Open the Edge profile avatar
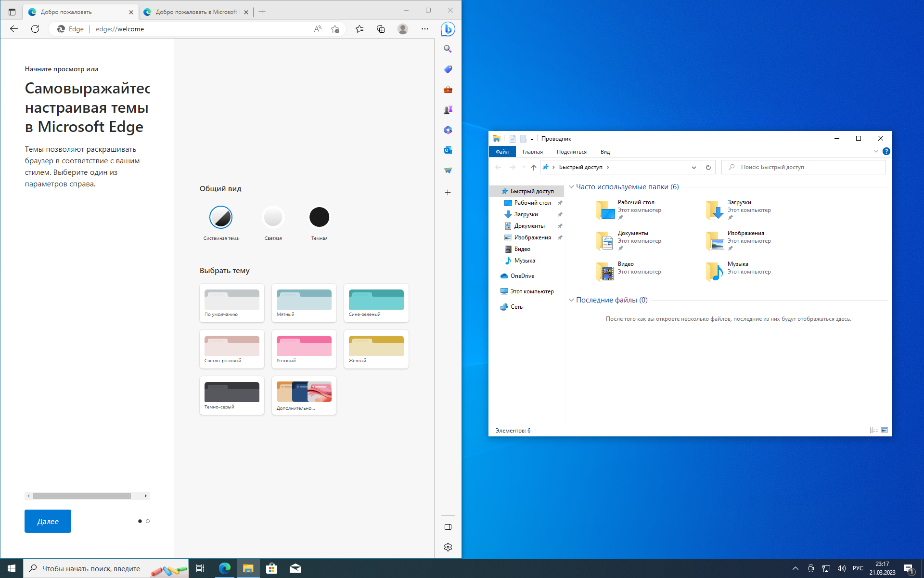 click(x=403, y=29)
